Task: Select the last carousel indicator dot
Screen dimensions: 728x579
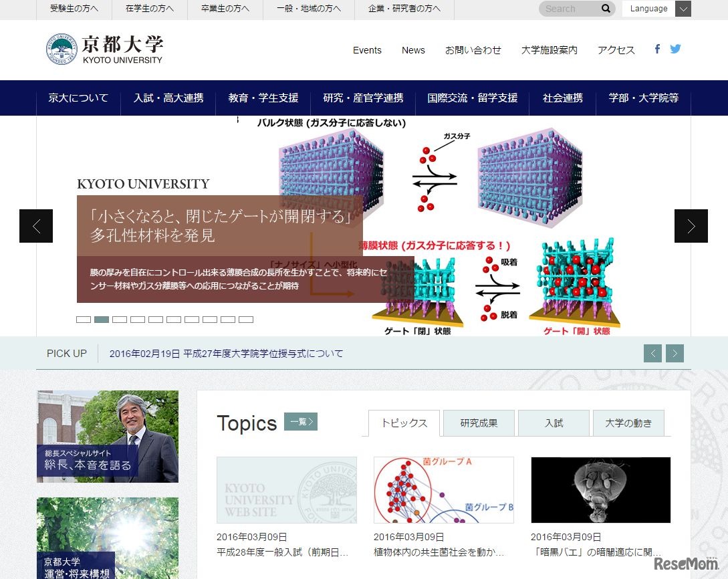Action: (246, 319)
